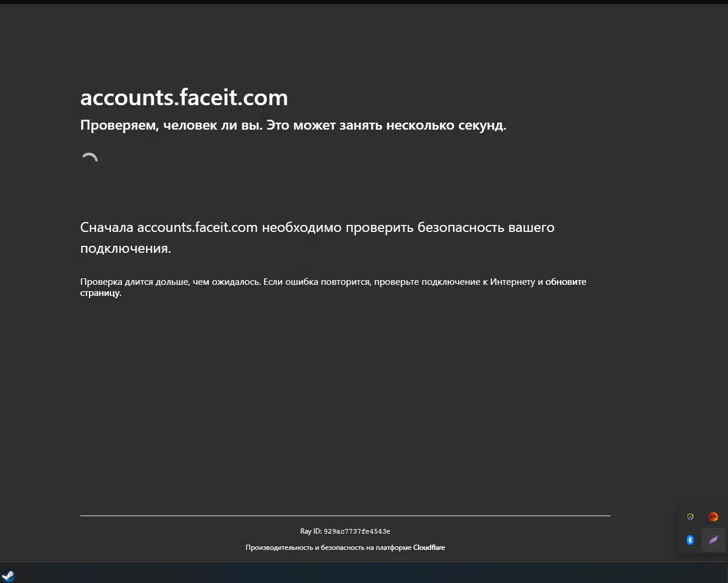Follow the "обновите страницу" refresh link

(x=566, y=282)
